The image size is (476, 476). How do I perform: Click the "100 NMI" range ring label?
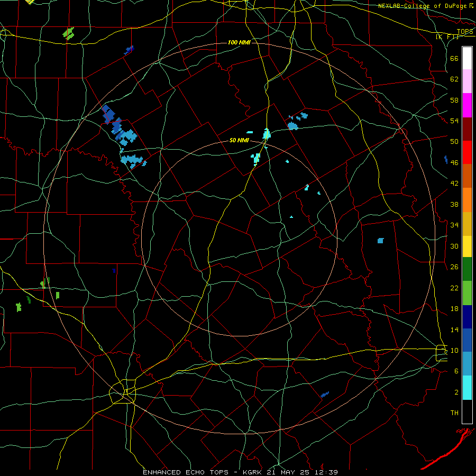(239, 42)
